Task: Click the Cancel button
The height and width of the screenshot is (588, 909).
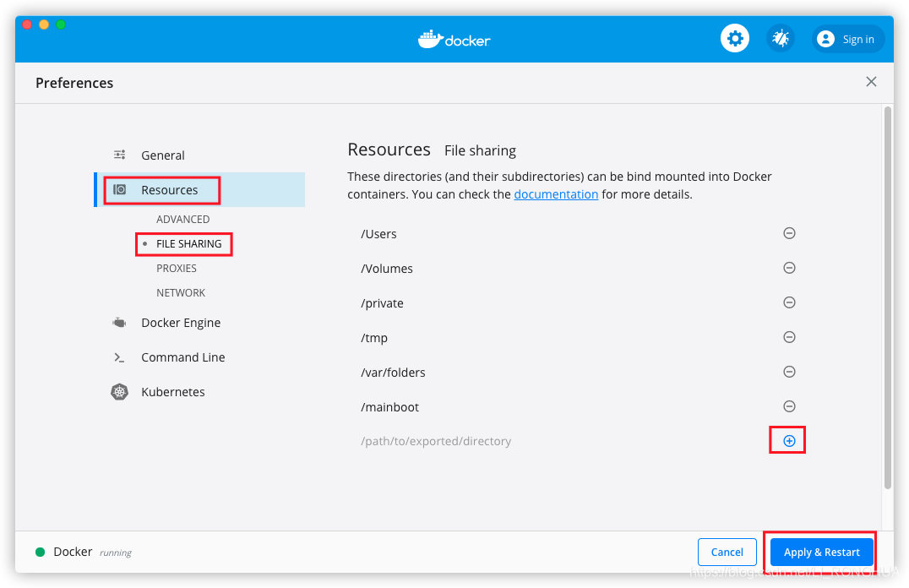Action: tap(727, 552)
